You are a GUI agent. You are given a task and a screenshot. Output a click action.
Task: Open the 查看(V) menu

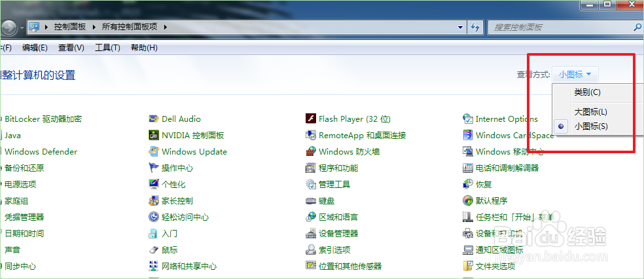click(x=71, y=48)
